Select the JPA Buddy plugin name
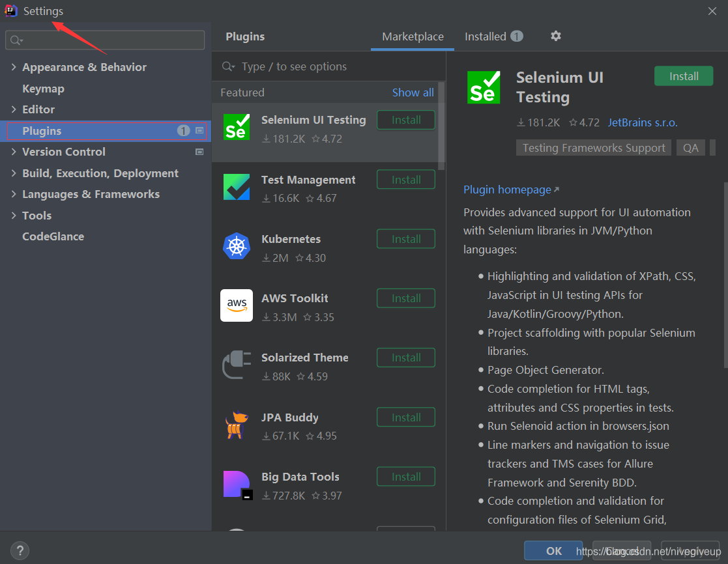Image resolution: width=728 pixels, height=564 pixels. [290, 417]
